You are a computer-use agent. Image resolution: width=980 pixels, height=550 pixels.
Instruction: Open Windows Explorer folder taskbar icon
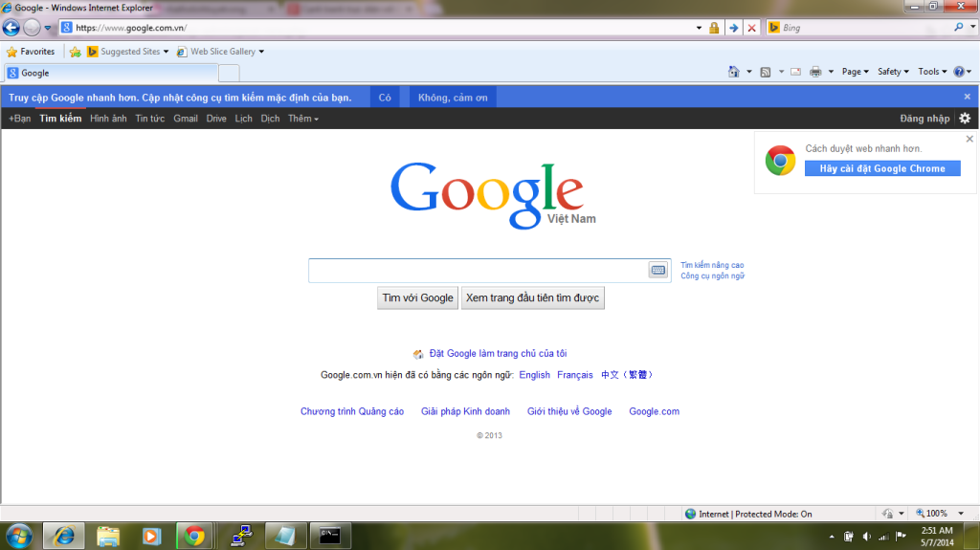point(107,537)
